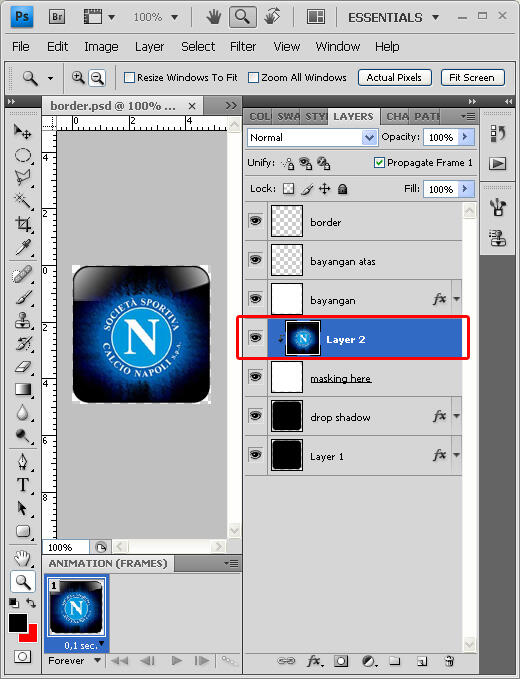The width and height of the screenshot is (520, 679).
Task: Hide the border layer eye icon
Action: coord(255,220)
